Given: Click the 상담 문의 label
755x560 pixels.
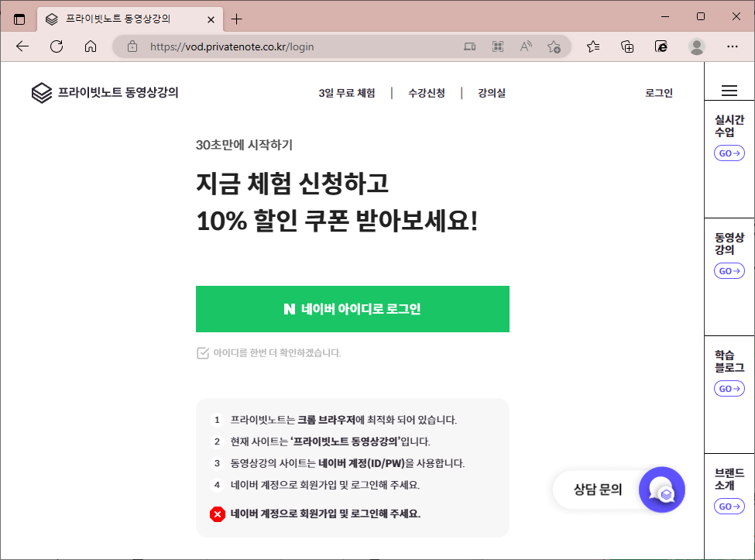Looking at the screenshot, I should point(598,490).
